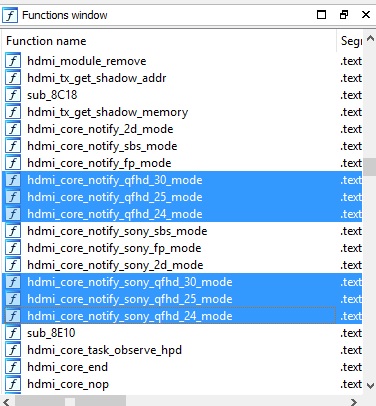376x406 pixels.
Task: Click the function icon beside hdmi_module_remove
Action: 13,61
